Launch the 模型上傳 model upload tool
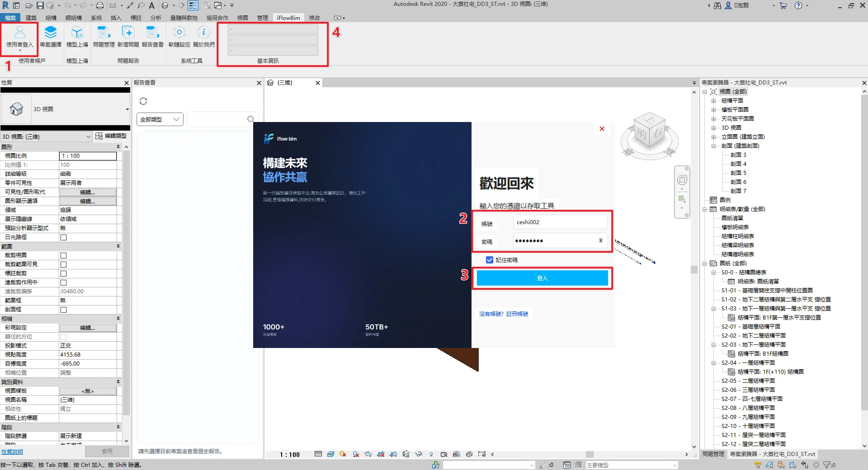This screenshot has width=868, height=470. click(77, 37)
